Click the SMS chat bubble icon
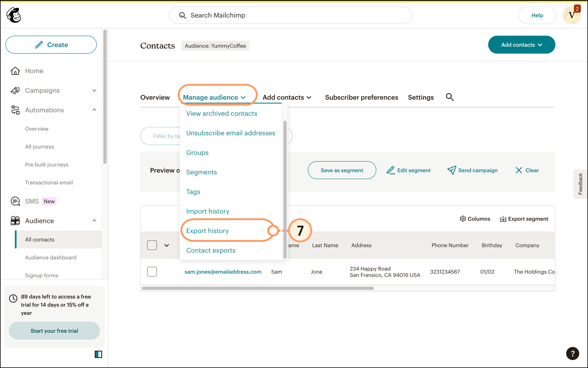Screen dimensions: 588x368 coord(15,201)
